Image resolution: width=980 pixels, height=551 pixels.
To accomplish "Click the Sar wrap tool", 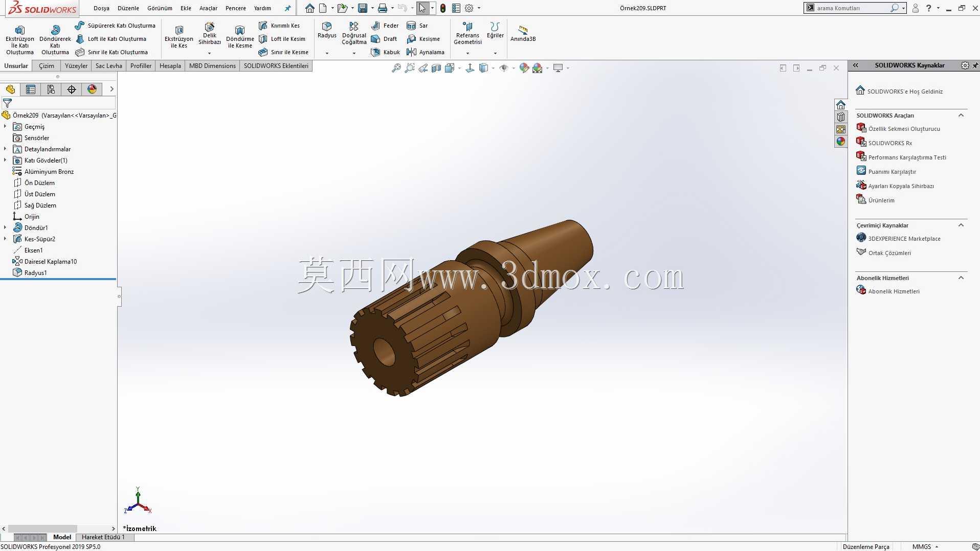I will [417, 26].
